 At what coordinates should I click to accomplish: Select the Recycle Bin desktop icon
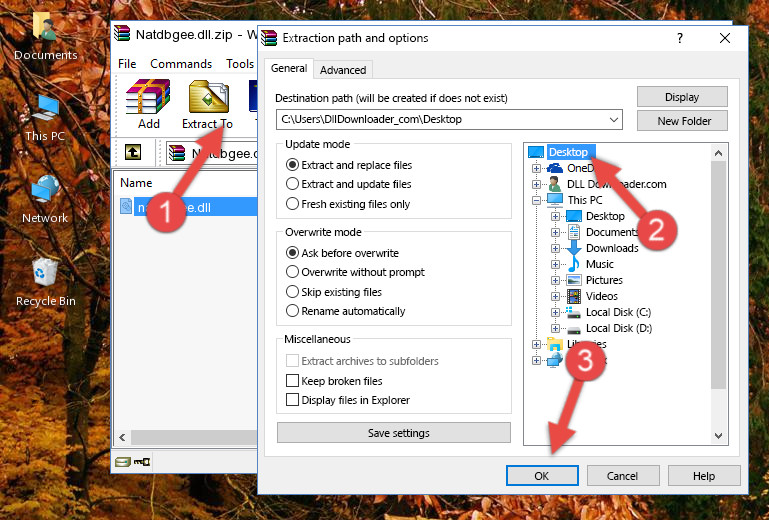[46, 282]
